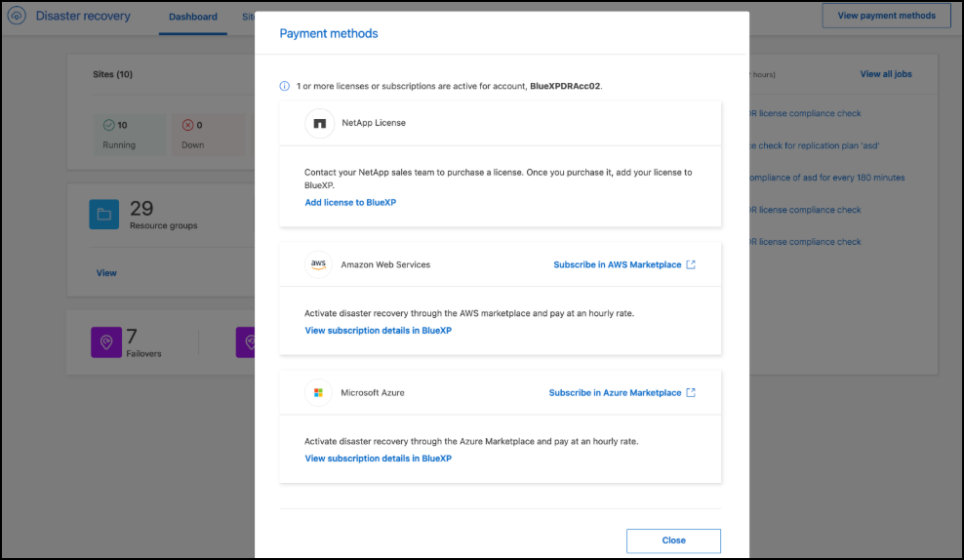Click the Amazon Web Services logo icon

click(318, 264)
